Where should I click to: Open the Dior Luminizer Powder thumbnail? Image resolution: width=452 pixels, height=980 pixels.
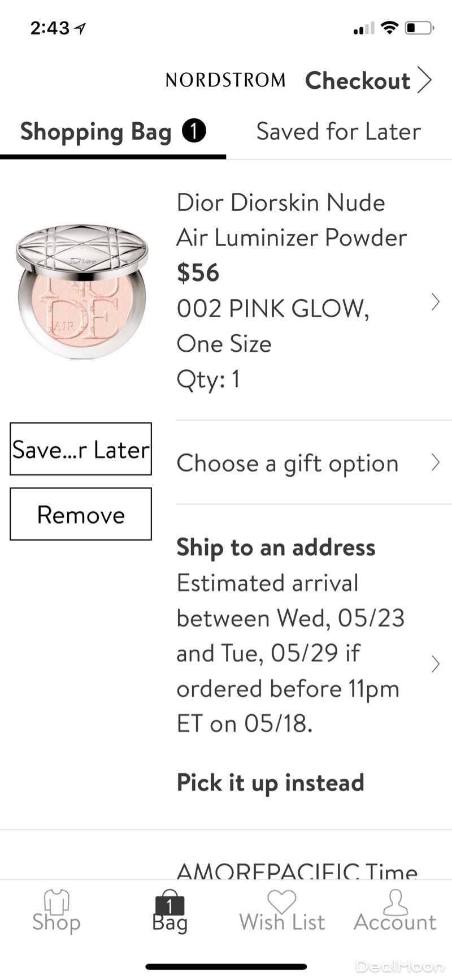coord(82,291)
